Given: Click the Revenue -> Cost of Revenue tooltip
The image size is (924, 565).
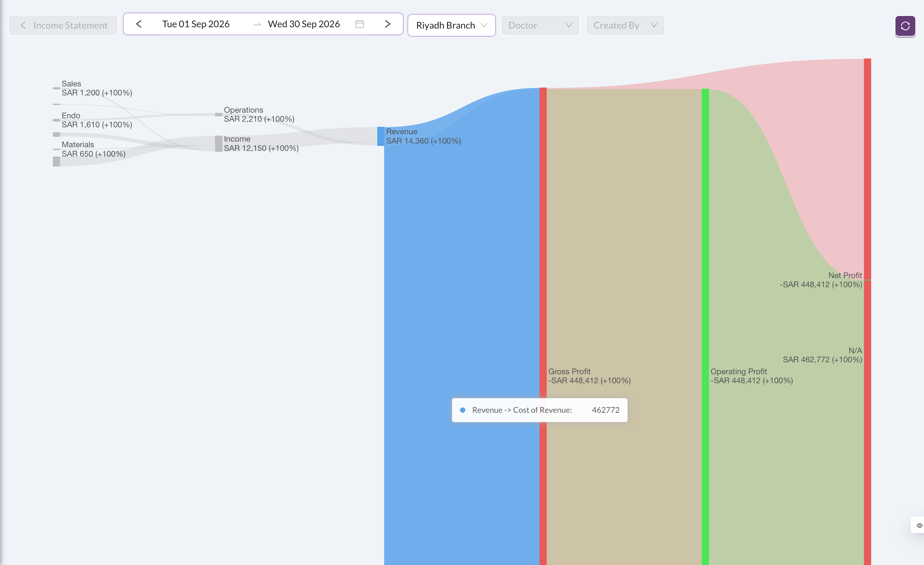Looking at the screenshot, I should (539, 410).
